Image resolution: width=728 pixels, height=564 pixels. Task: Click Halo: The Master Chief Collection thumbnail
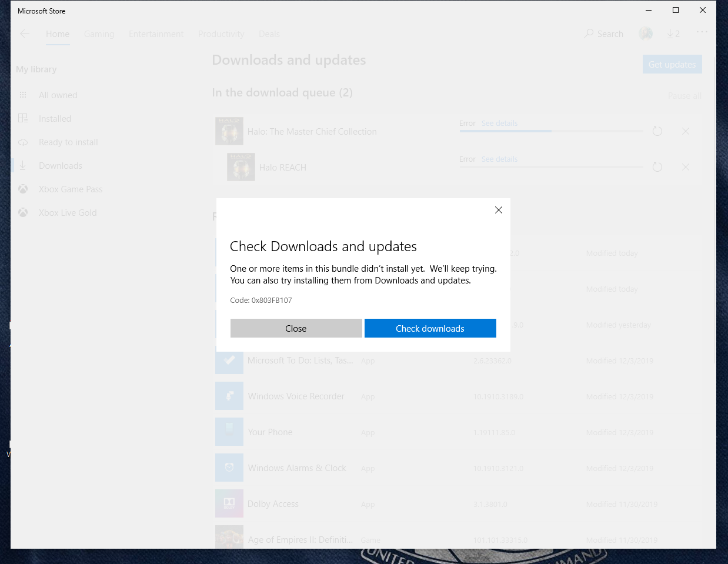click(x=229, y=131)
